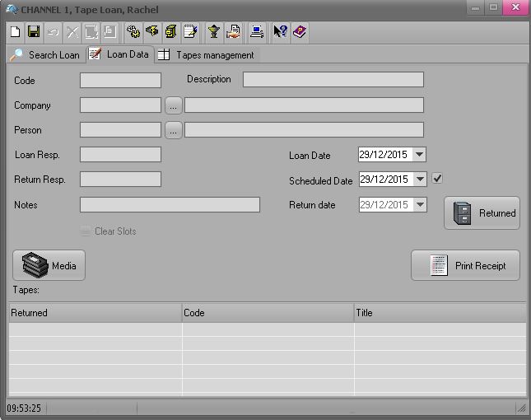Click the Code column header in Tapes table
531x420 pixels.
coord(268,313)
